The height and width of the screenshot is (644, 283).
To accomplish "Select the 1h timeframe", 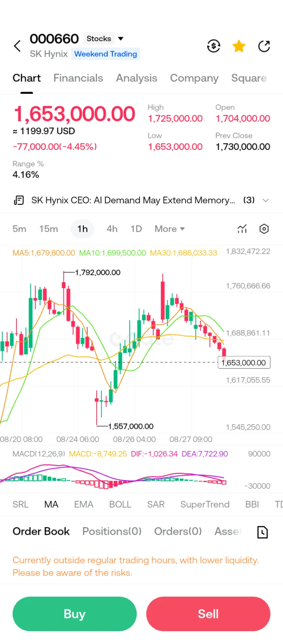I will [x=83, y=229].
